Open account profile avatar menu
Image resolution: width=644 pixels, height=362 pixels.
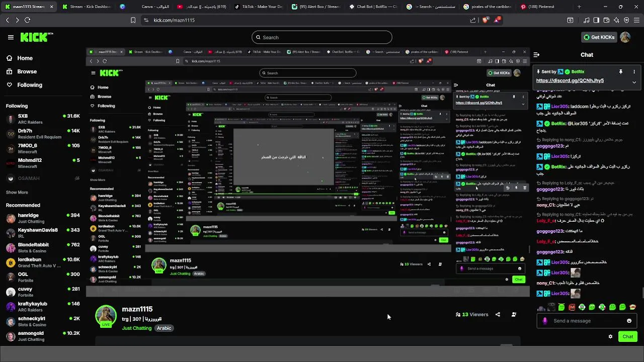pos(625,37)
